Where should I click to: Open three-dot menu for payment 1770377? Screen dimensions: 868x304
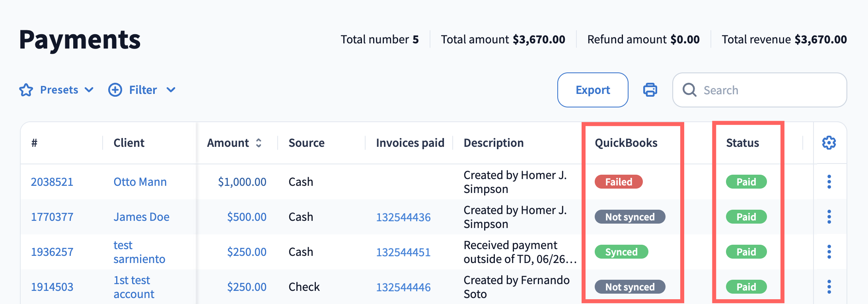tap(829, 217)
